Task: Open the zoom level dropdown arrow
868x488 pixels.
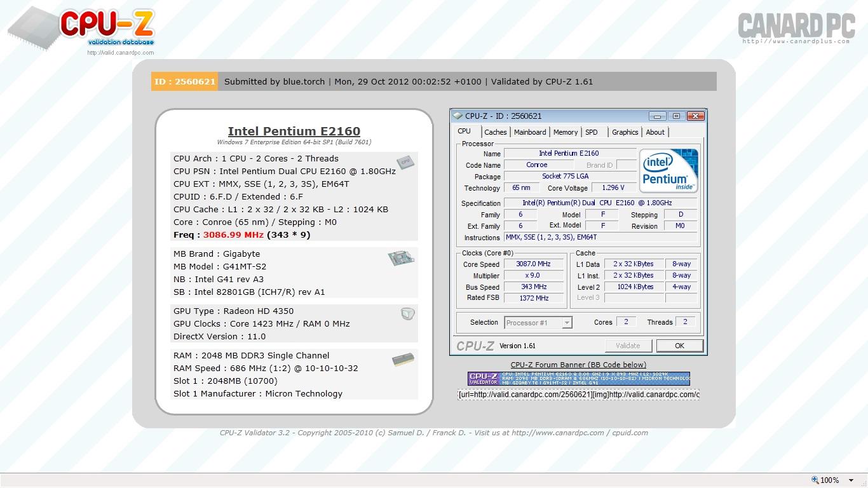Action: [851, 480]
